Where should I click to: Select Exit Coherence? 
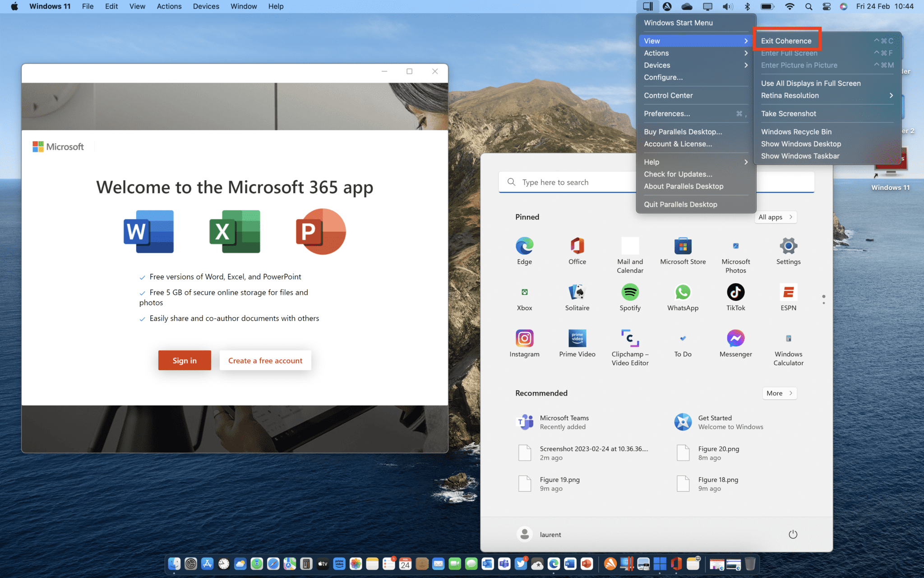(785, 40)
